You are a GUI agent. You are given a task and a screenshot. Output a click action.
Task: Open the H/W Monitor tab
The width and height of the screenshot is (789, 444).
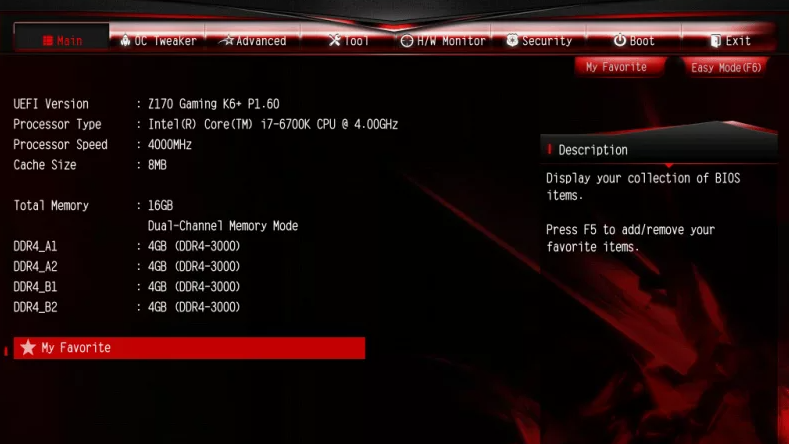click(x=443, y=40)
